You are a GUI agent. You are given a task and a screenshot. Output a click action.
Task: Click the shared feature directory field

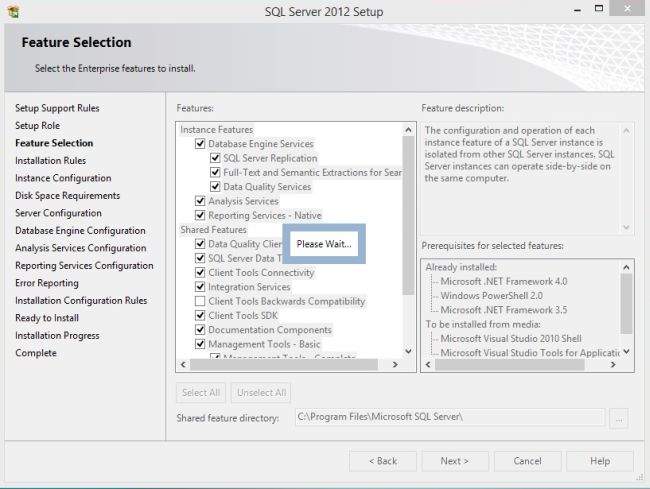click(x=450, y=417)
